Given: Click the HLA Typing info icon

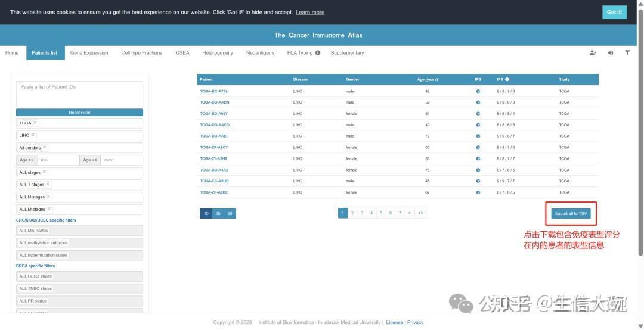Looking at the screenshot, I should pyautogui.click(x=318, y=52).
